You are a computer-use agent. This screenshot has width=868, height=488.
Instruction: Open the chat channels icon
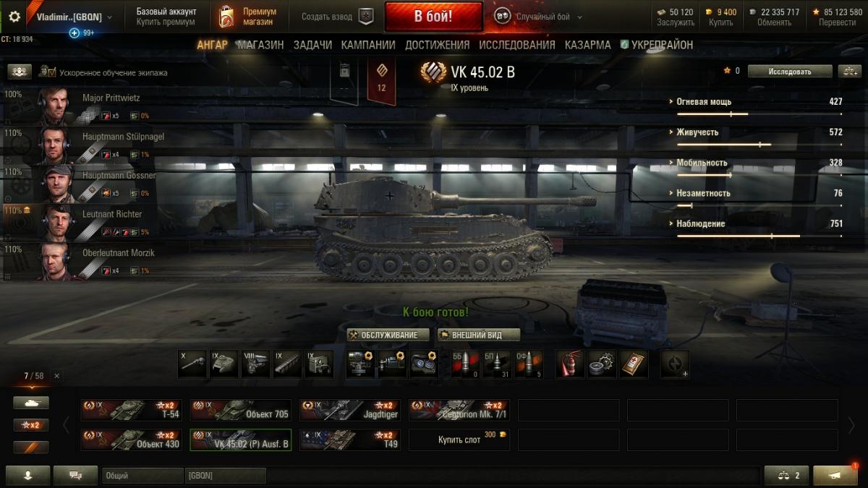point(75,475)
